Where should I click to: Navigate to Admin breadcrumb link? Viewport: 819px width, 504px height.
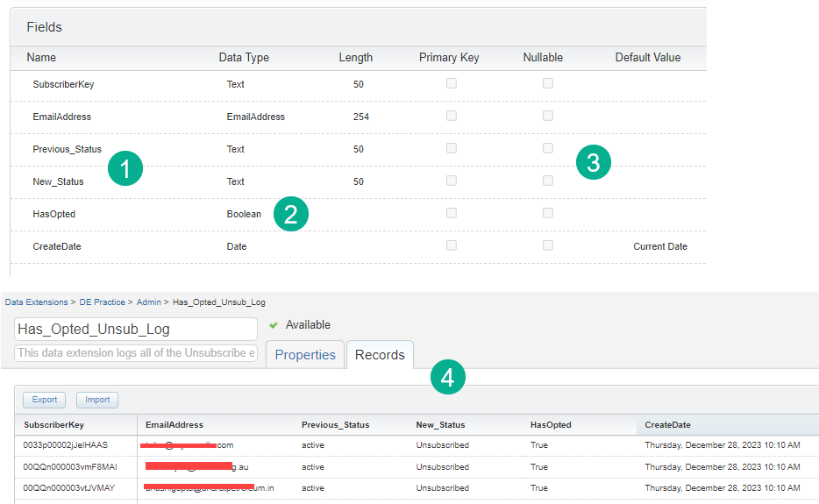click(148, 302)
